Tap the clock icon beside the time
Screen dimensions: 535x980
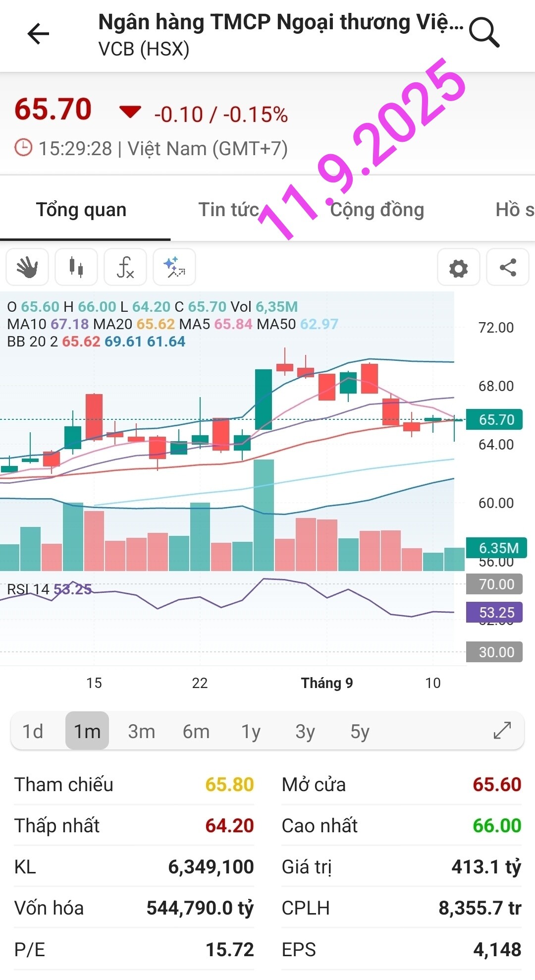(x=23, y=148)
